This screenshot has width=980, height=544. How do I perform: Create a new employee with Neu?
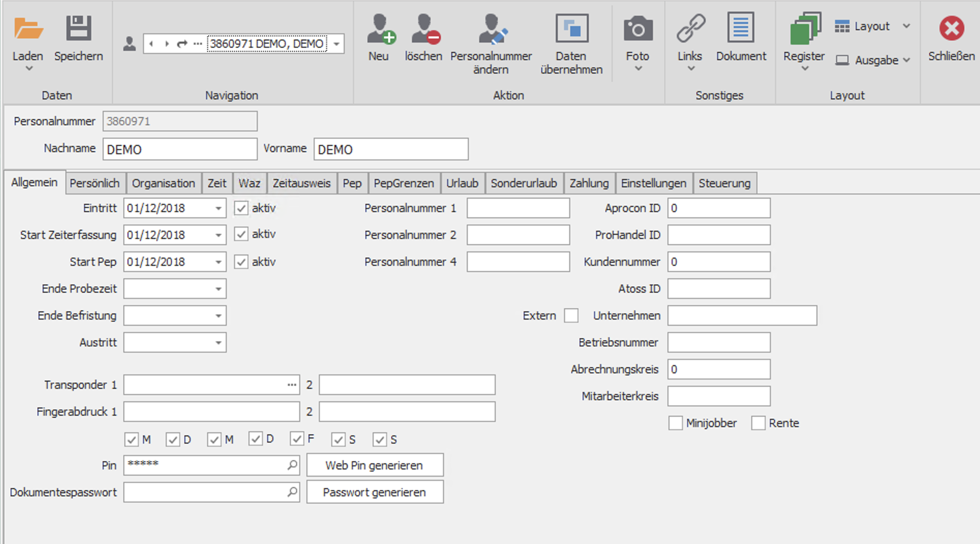pos(380,29)
